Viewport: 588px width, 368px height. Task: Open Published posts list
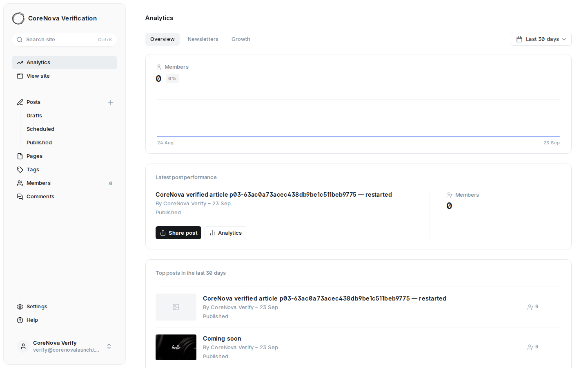pos(39,143)
